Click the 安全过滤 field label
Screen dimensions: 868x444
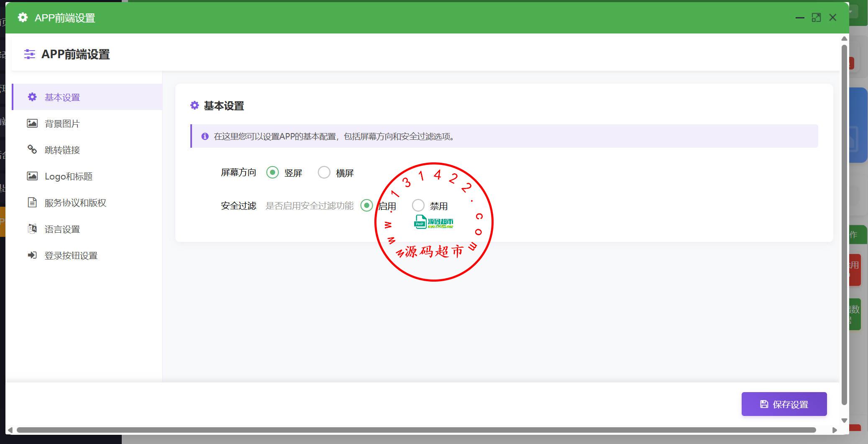238,205
